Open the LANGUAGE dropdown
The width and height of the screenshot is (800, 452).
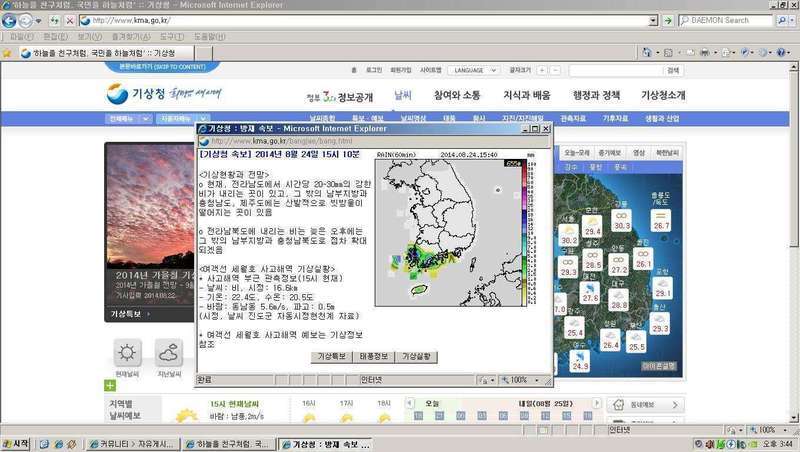pyautogui.click(x=474, y=70)
